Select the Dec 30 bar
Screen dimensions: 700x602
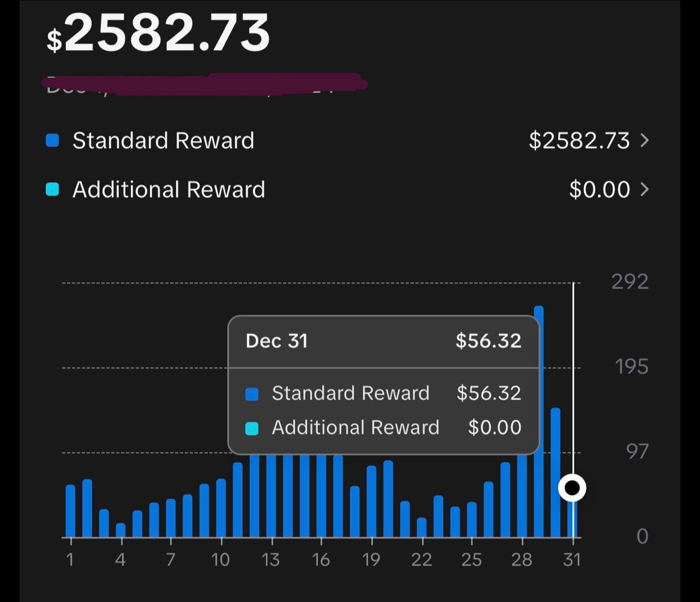[x=555, y=472]
